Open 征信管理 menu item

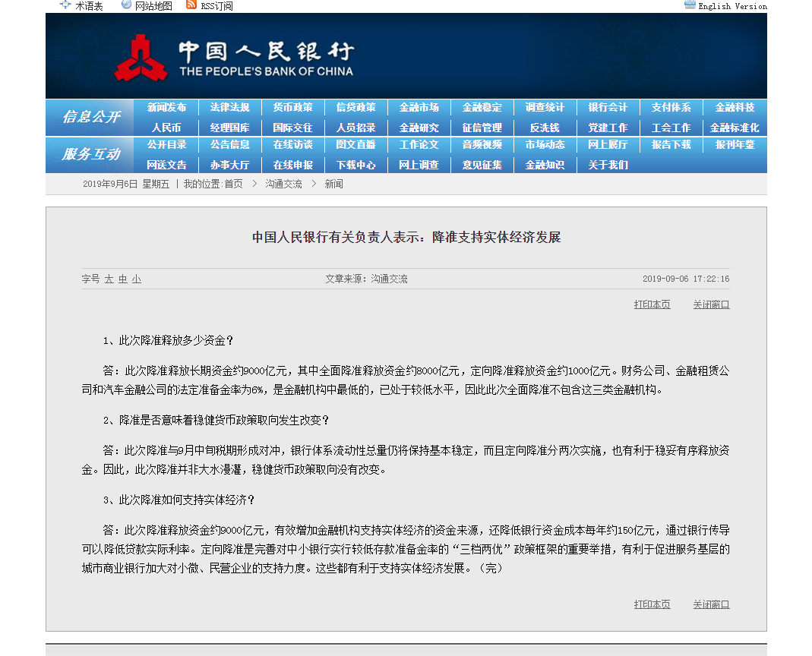pyautogui.click(x=482, y=128)
